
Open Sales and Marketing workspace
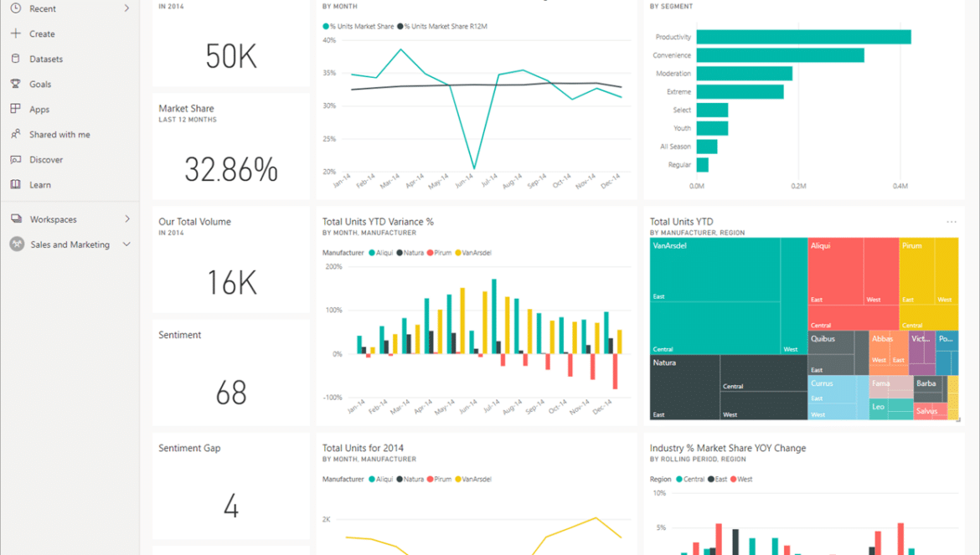[70, 244]
